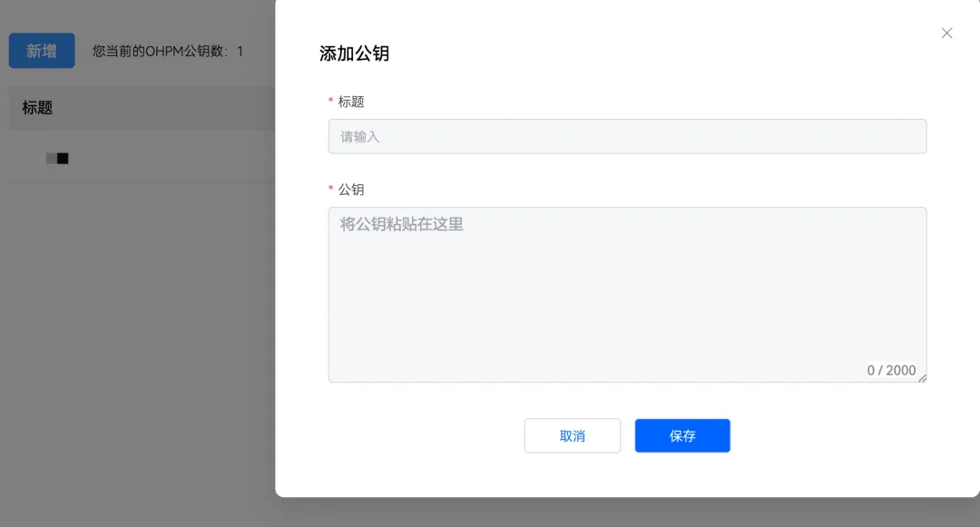Click inside the 公钥 textarea
980x527 pixels.
(628, 295)
